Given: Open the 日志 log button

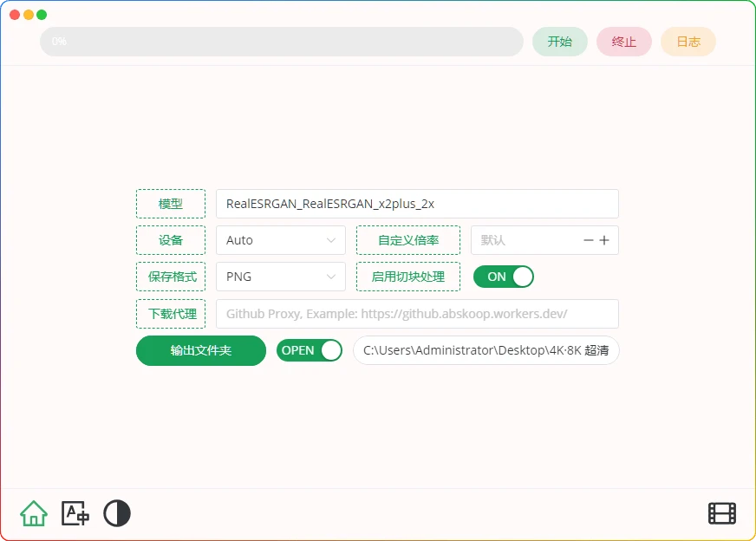Looking at the screenshot, I should pyautogui.click(x=688, y=42).
